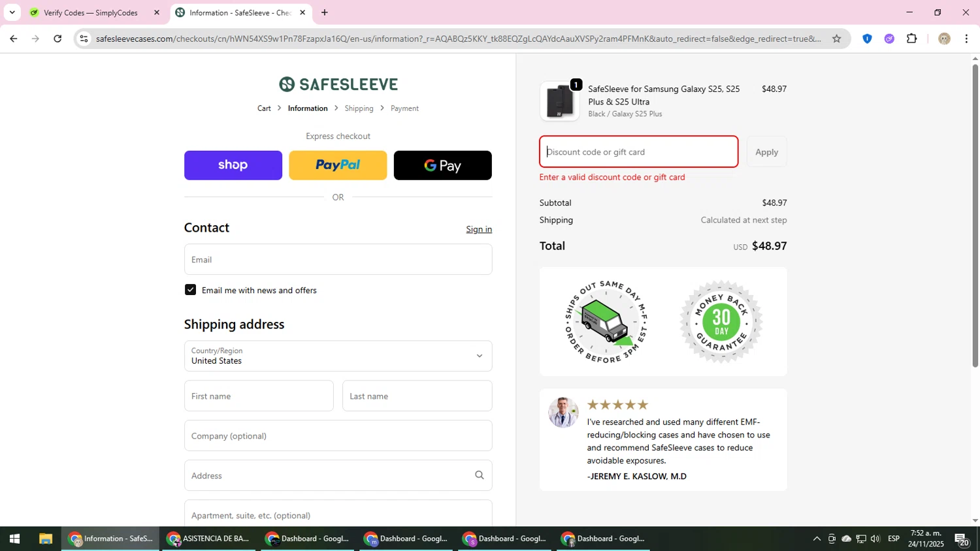980x551 pixels.
Task: Click the page vertical scrollbar
Action: coord(975,215)
